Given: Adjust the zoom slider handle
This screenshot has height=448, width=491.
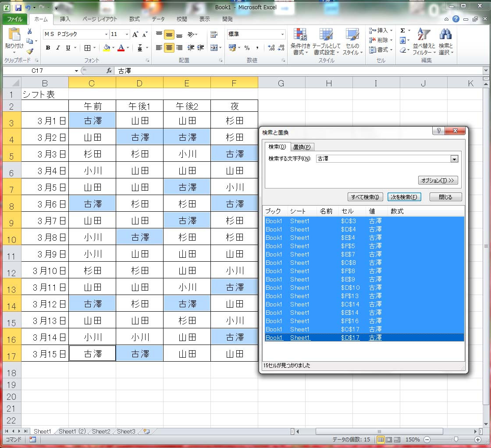Looking at the screenshot, I should coord(456,440).
